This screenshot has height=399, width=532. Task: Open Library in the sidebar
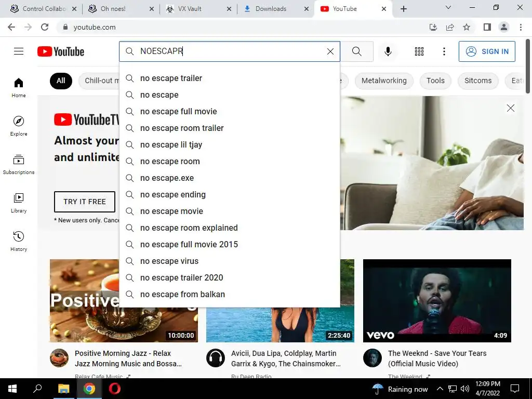tap(19, 203)
